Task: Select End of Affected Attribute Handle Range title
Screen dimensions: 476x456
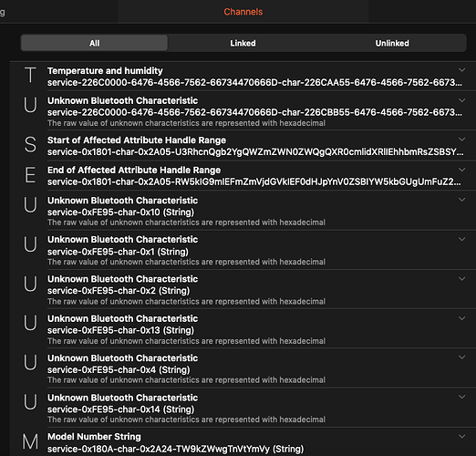Action: [x=134, y=170]
